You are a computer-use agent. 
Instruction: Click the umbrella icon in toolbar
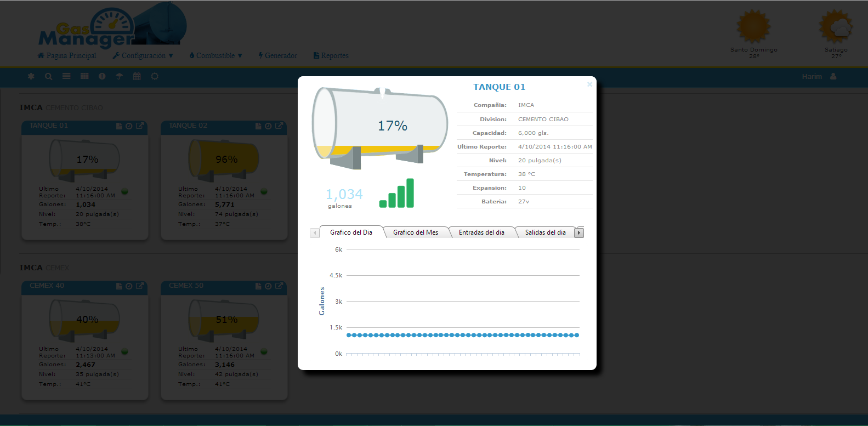(x=120, y=76)
